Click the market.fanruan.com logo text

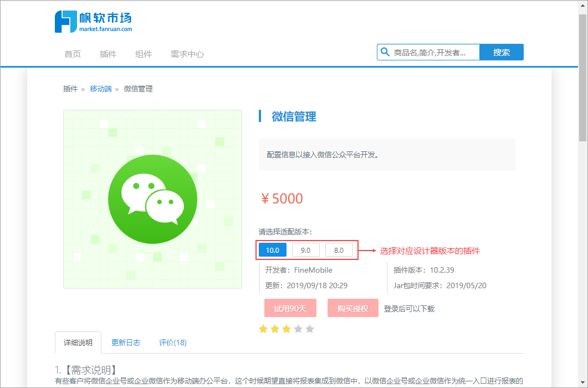[105, 29]
